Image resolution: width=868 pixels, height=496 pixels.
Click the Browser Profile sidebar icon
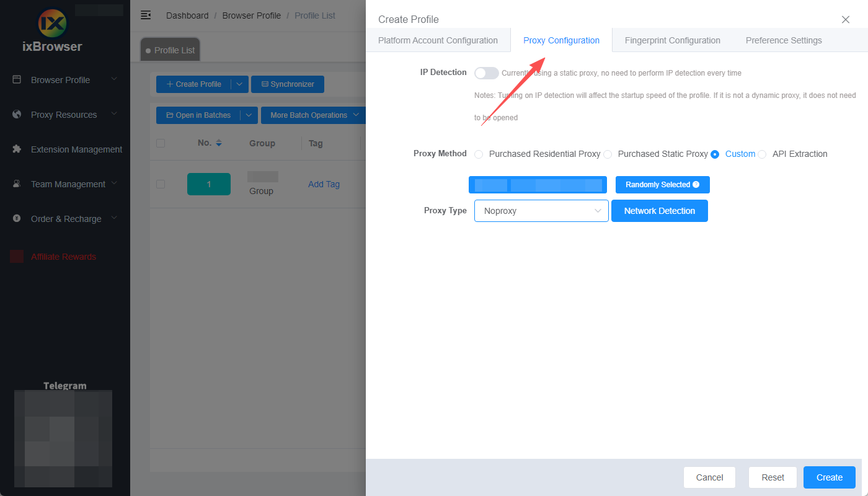pyautogui.click(x=17, y=80)
